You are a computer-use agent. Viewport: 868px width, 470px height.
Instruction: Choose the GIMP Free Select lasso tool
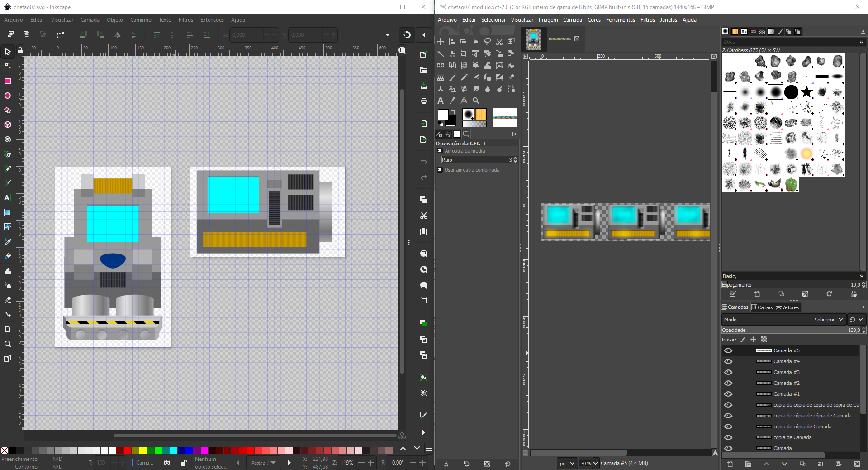click(x=488, y=42)
